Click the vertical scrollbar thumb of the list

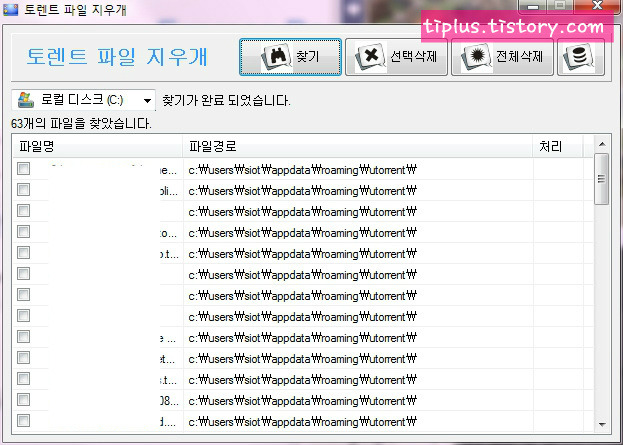602,179
